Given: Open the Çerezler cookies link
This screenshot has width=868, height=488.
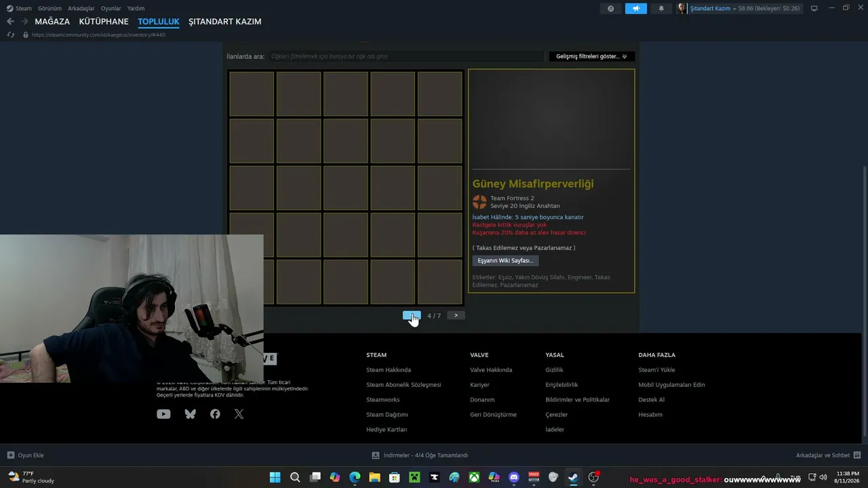Looking at the screenshot, I should [x=557, y=415].
